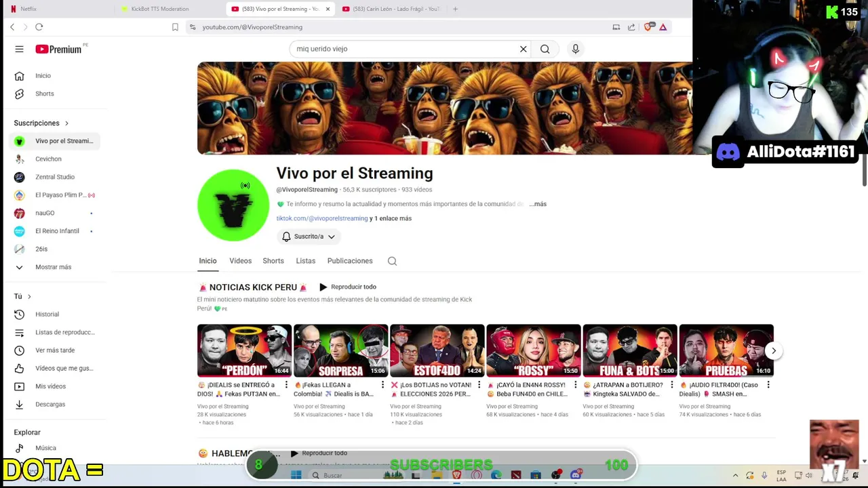Viewport: 868px width, 488px height.
Task: Search within channel using magnifier icon
Action: [392, 261]
